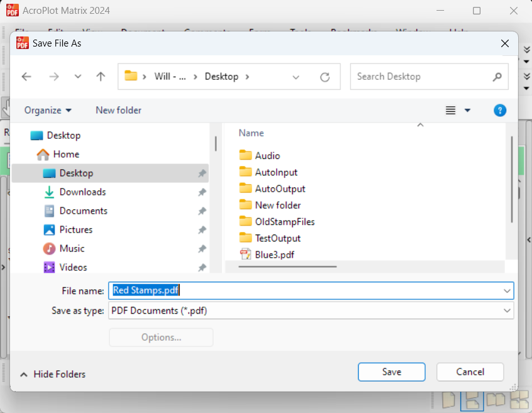Refresh the Desktop folder listing
The height and width of the screenshot is (413, 532).
tap(325, 77)
